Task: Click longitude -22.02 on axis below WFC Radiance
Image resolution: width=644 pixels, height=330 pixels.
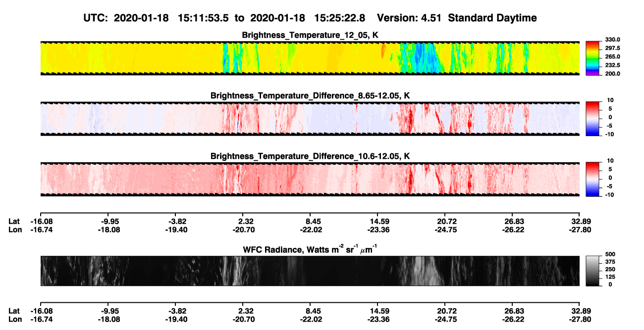Action: click(311, 320)
